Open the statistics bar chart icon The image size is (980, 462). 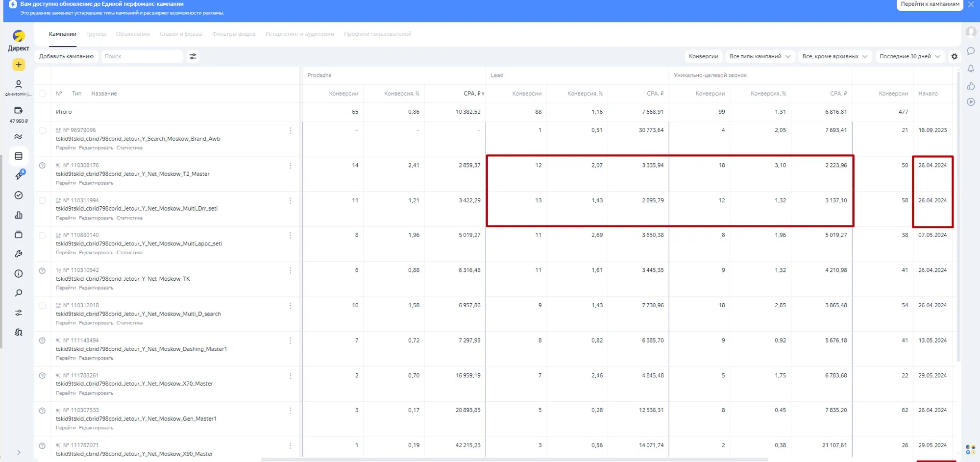click(19, 215)
